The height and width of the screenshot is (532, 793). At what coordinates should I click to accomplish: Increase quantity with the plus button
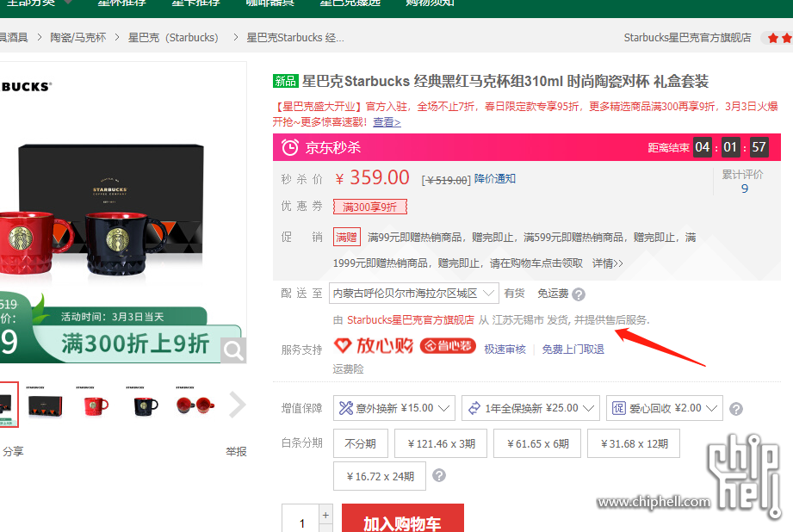click(325, 515)
